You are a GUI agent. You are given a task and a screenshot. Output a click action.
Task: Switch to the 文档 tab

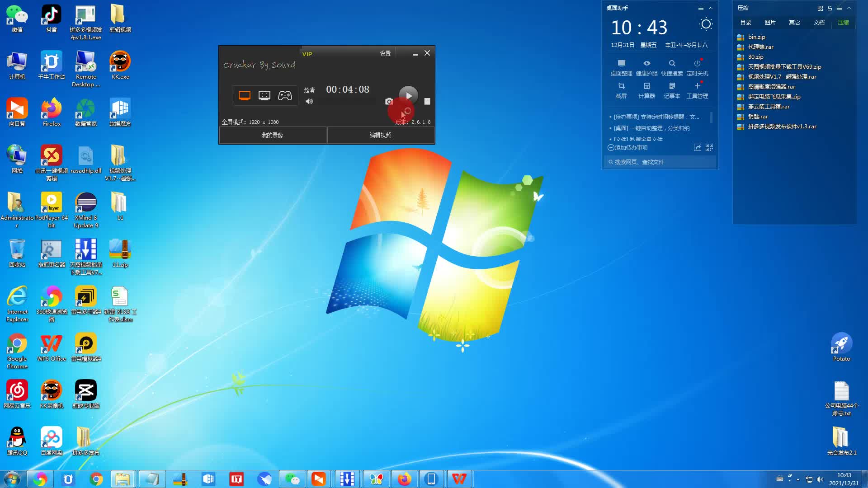[819, 23]
